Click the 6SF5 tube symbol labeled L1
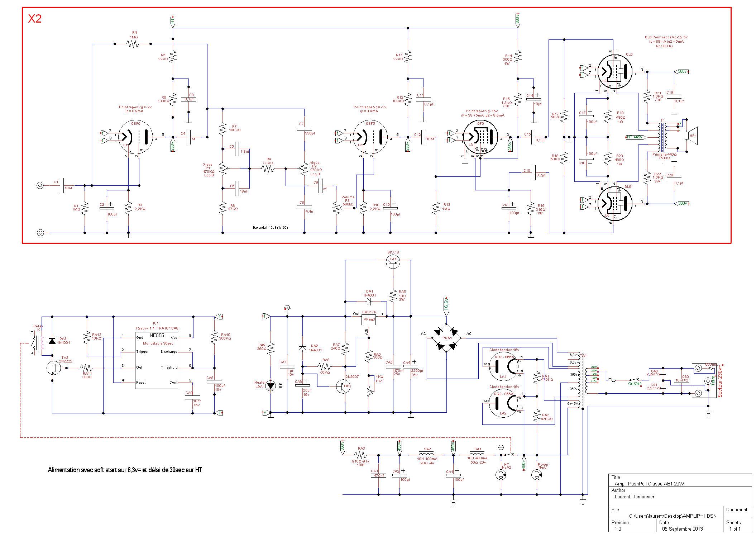The width and height of the screenshot is (756, 536). 135,137
